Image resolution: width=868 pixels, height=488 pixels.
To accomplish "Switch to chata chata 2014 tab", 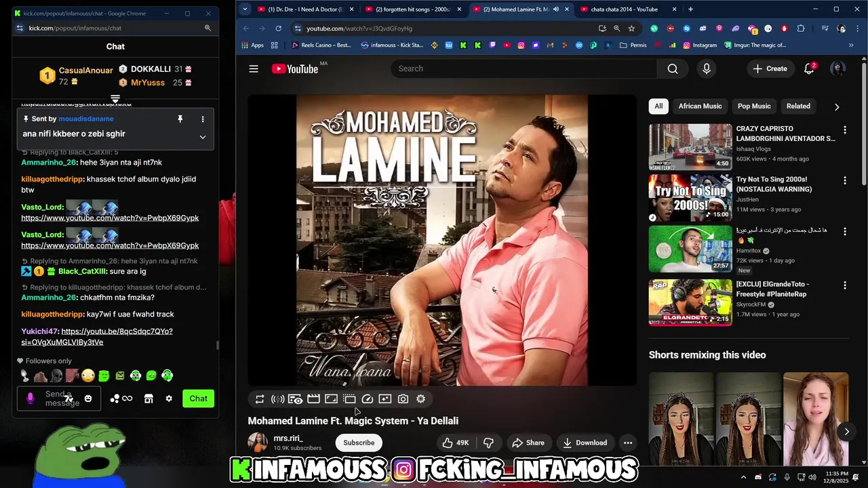I will click(629, 9).
